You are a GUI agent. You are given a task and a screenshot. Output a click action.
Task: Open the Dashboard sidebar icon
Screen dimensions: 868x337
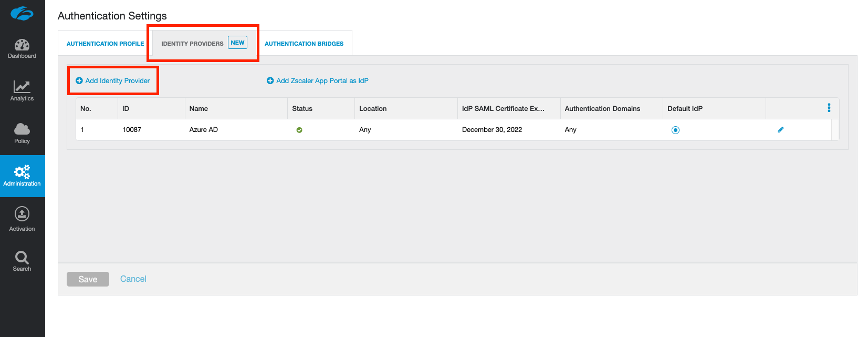click(22, 45)
